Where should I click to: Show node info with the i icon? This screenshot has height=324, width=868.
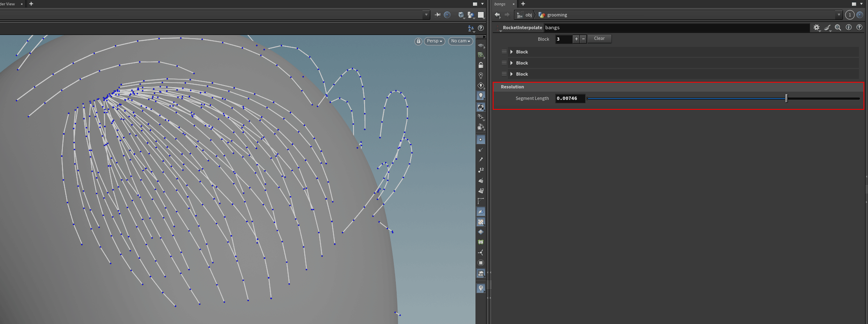coord(849,28)
